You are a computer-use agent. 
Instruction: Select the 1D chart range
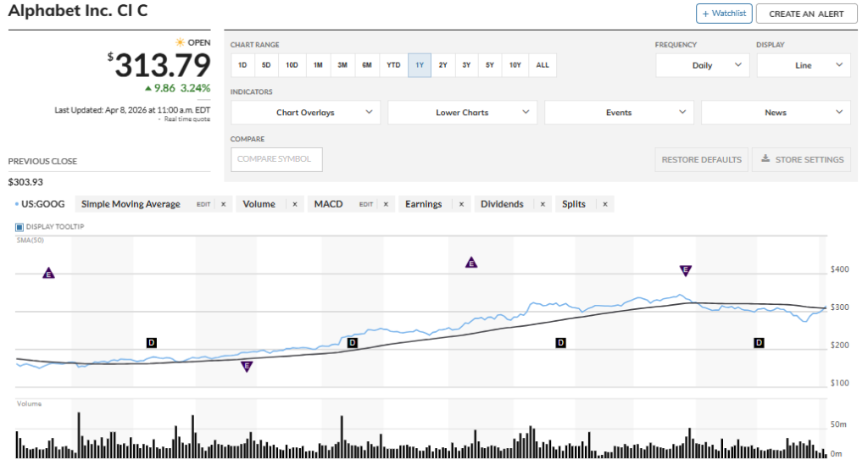point(242,65)
